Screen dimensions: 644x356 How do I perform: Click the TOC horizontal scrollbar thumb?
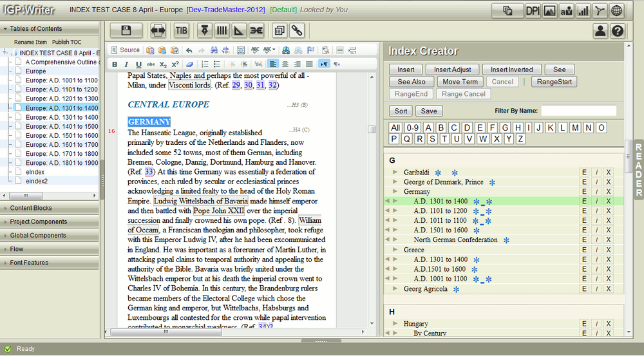click(26, 196)
